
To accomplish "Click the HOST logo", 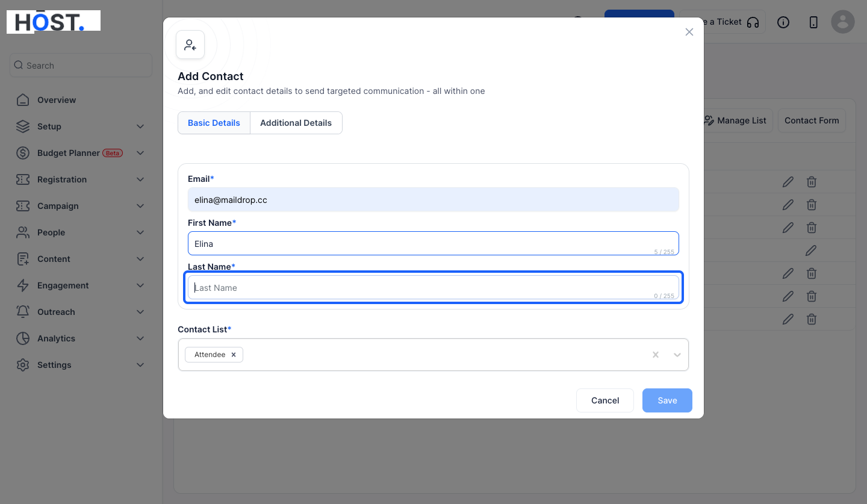I will 54,22.
